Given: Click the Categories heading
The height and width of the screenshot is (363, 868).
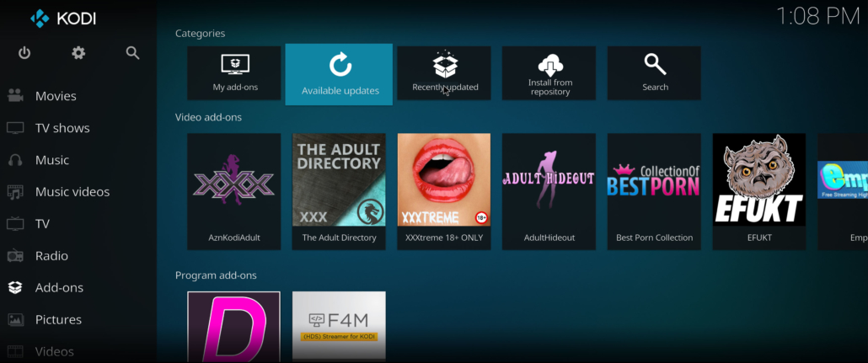Looking at the screenshot, I should [200, 33].
